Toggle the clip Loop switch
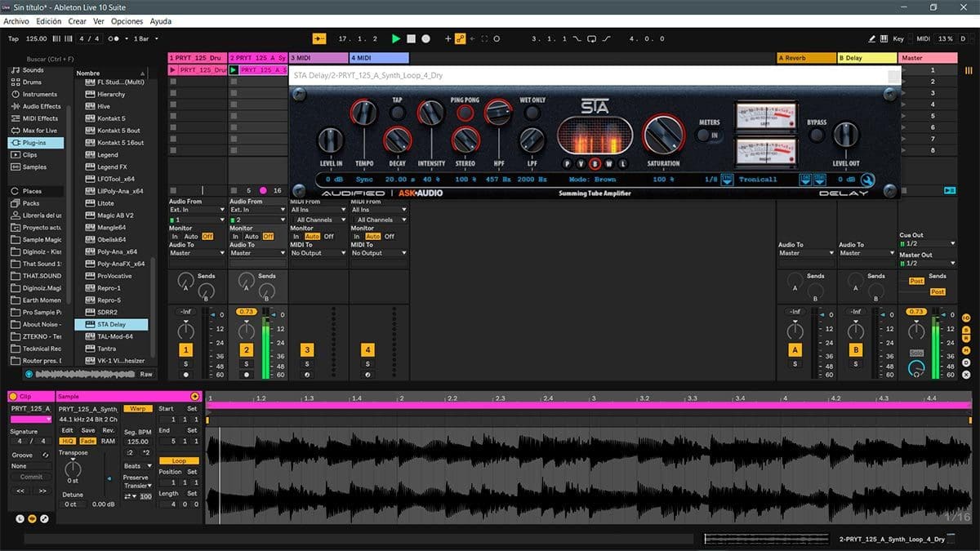The image size is (980, 551). point(179,460)
